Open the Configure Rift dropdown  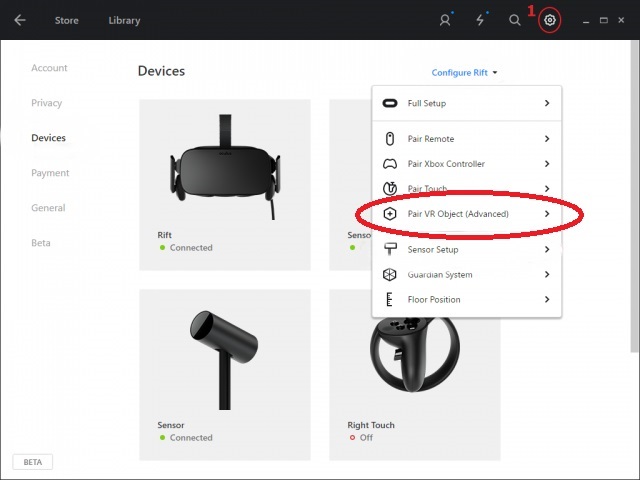click(464, 73)
